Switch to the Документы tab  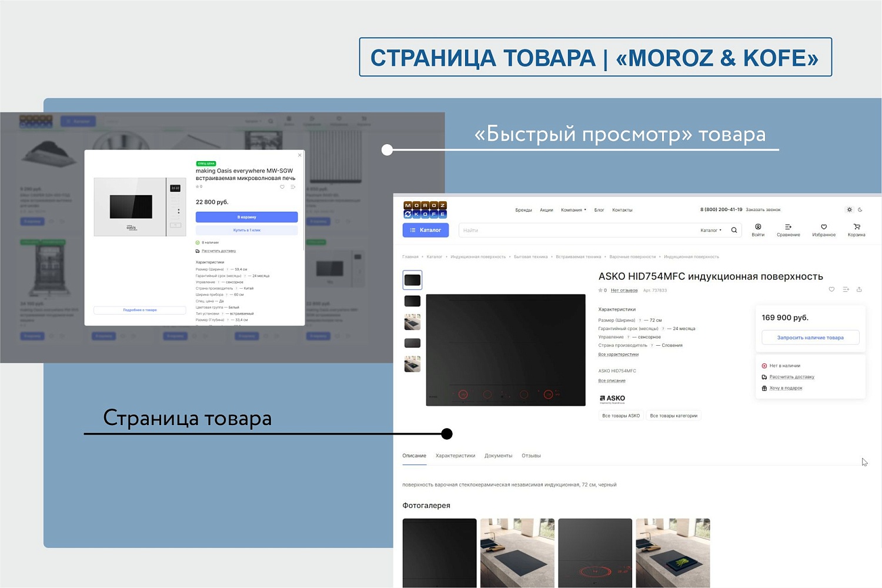[x=498, y=456]
